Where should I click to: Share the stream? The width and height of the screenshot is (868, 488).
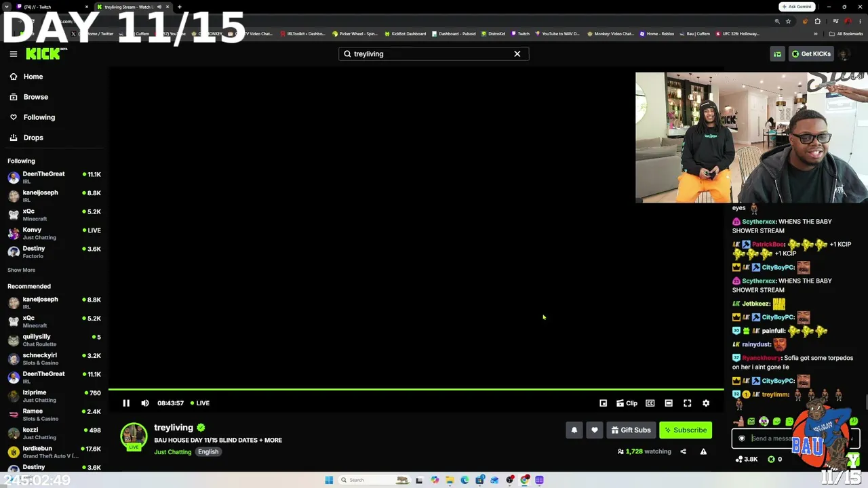[x=683, y=451]
